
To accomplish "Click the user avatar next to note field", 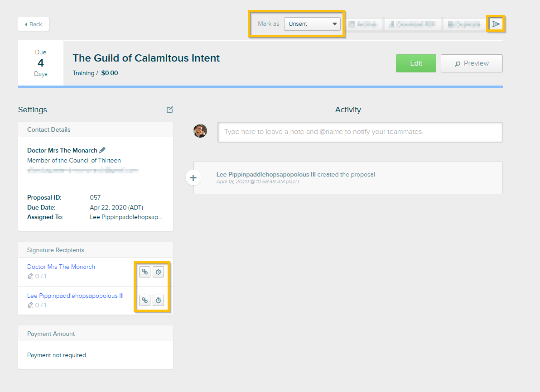I will (x=200, y=131).
